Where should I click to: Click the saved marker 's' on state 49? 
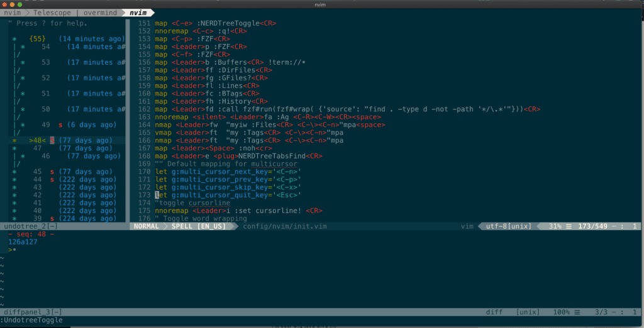tap(60, 125)
